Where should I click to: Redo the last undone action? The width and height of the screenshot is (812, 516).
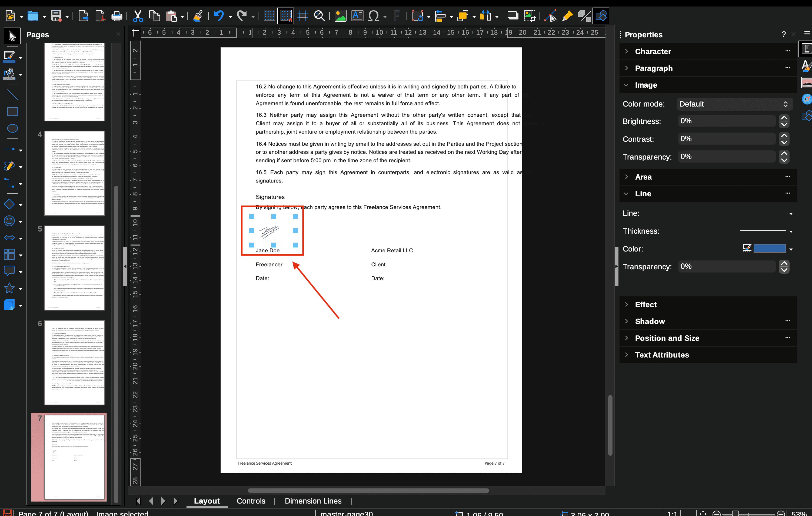pyautogui.click(x=241, y=16)
